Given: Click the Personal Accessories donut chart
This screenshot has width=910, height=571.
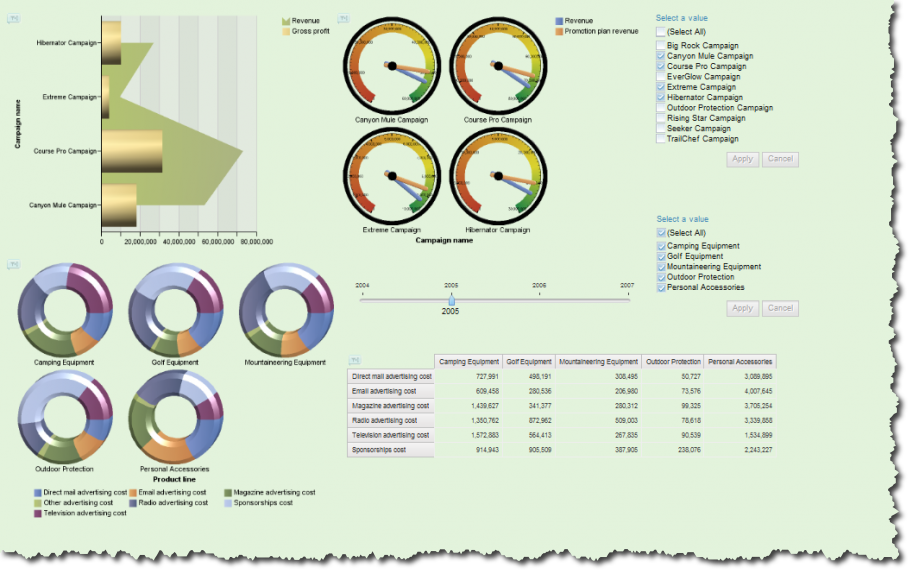Looking at the screenshot, I should tap(175, 417).
